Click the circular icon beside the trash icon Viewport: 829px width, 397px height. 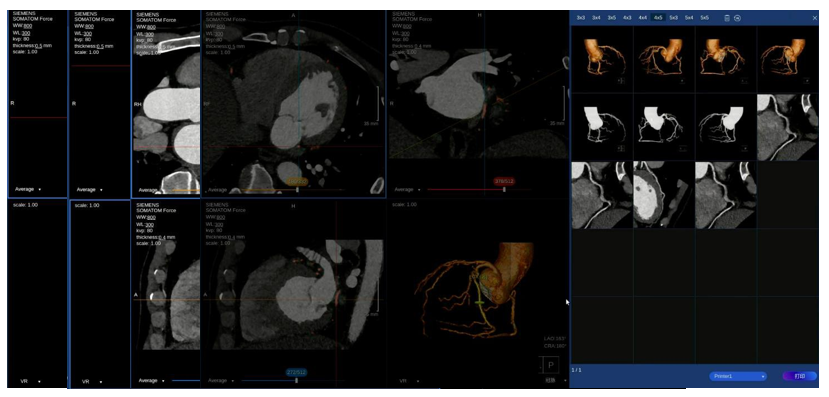coord(737,17)
